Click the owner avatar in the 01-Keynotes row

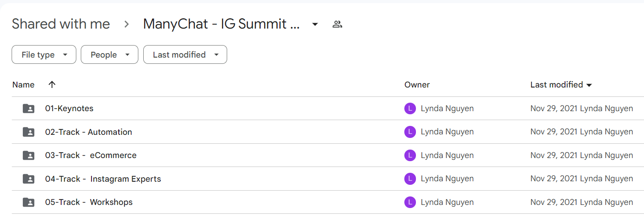[x=410, y=108]
